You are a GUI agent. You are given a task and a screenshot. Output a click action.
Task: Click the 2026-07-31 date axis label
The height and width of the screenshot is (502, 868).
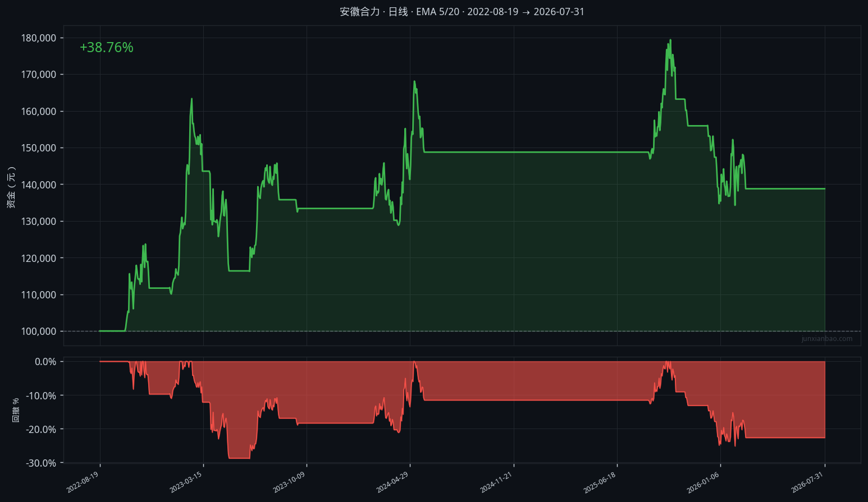click(807, 482)
